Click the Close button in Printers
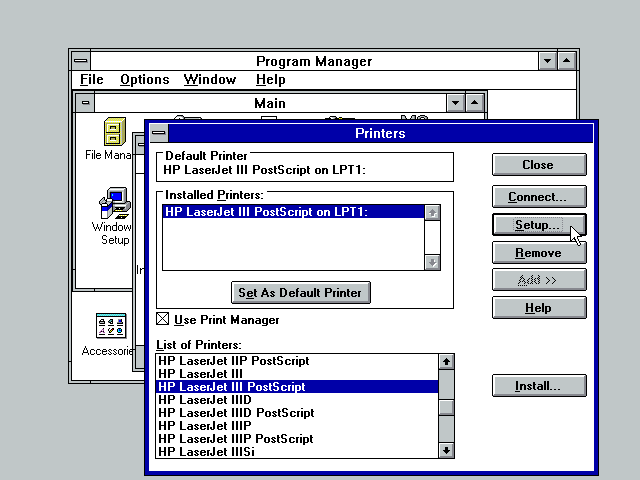Viewport: 640px width, 480px height. pos(539,164)
